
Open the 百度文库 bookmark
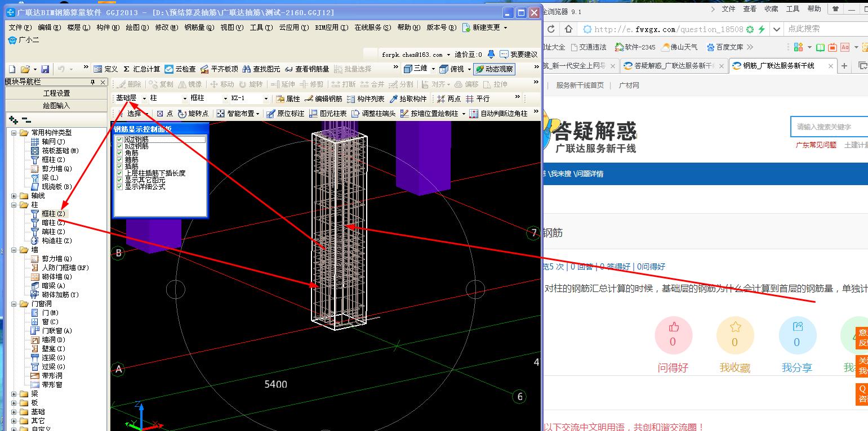pos(725,47)
